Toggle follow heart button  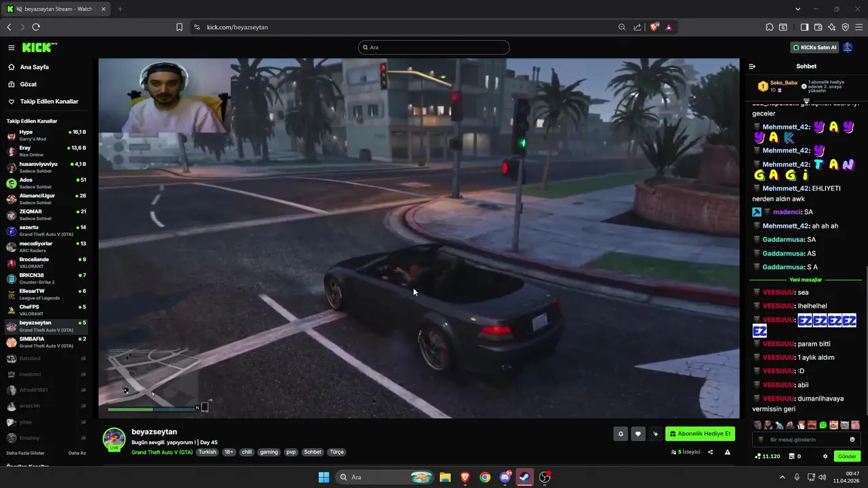(x=637, y=434)
